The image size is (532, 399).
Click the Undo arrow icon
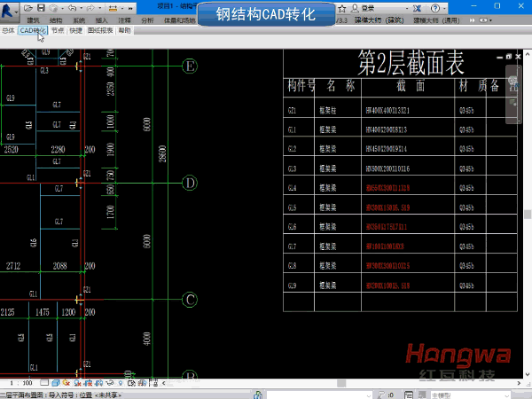72,8
